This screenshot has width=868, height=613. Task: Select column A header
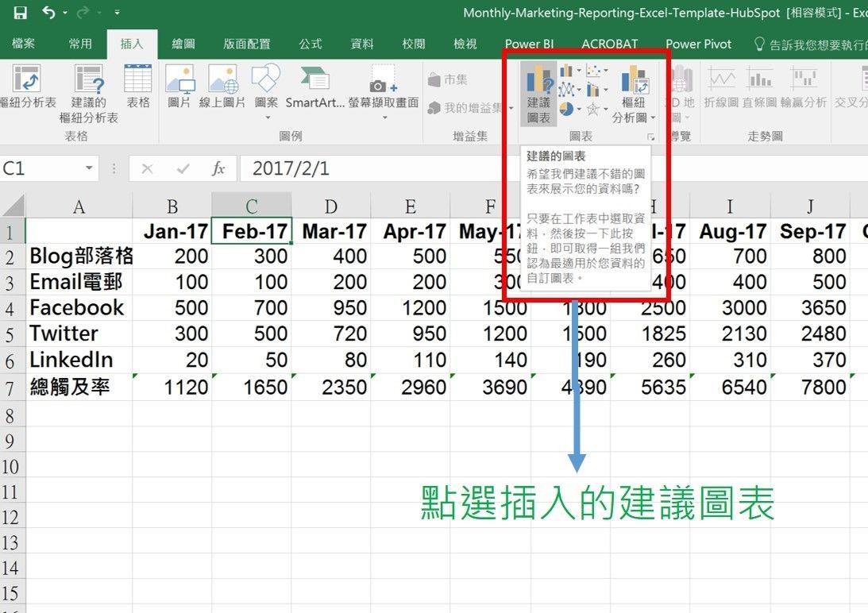click(x=79, y=206)
